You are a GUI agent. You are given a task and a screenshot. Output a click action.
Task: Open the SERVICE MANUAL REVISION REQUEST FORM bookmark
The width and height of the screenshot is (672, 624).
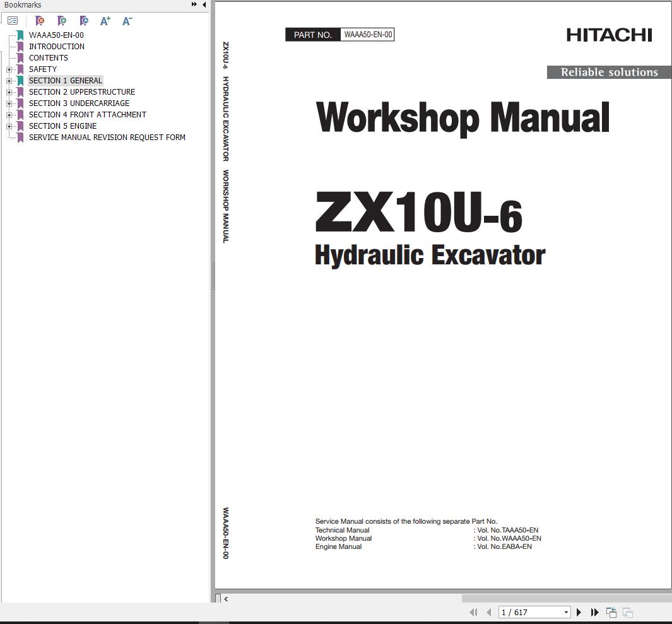click(x=107, y=137)
